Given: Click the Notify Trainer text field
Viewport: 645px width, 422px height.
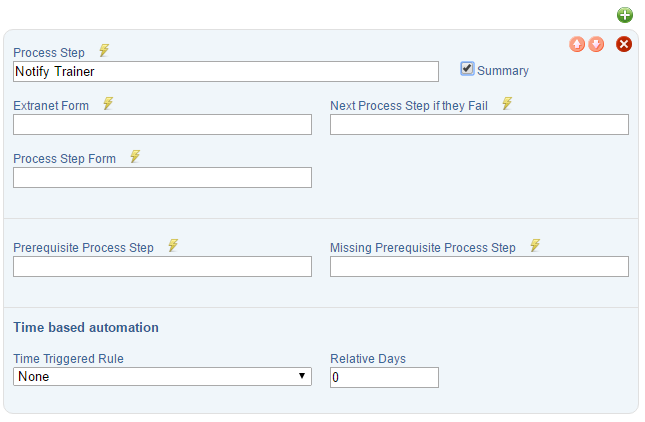Looking at the screenshot, I should pos(226,72).
